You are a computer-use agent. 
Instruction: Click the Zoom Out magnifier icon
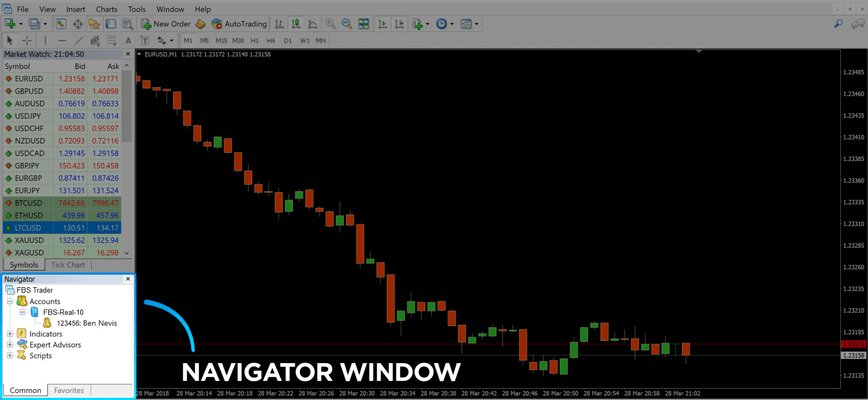(347, 24)
